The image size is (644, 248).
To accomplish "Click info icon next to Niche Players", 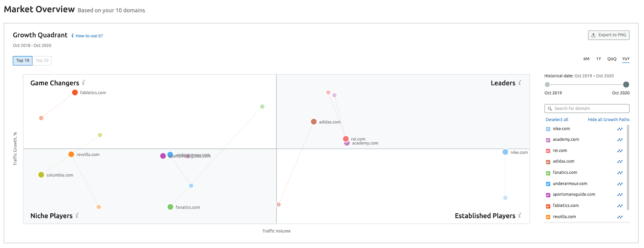I will (77, 216).
